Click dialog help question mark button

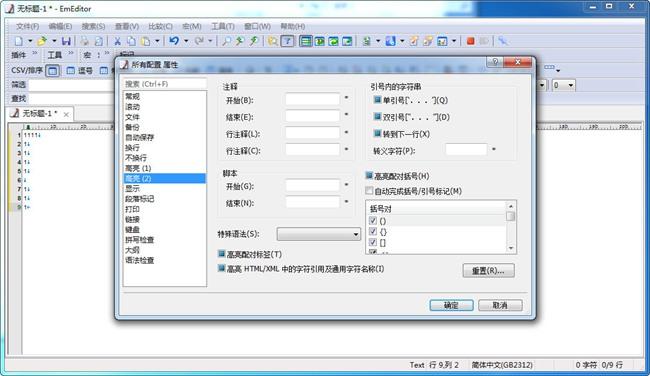point(495,62)
